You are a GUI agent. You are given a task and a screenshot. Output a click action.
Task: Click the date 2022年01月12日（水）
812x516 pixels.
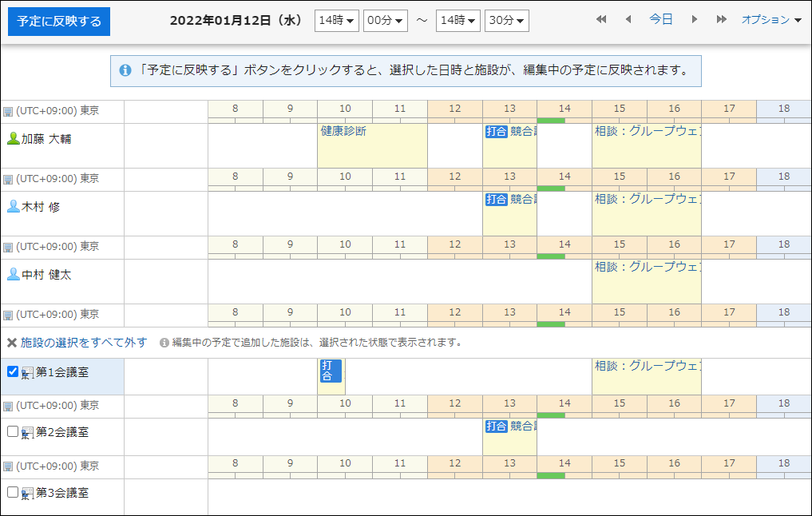pos(237,20)
